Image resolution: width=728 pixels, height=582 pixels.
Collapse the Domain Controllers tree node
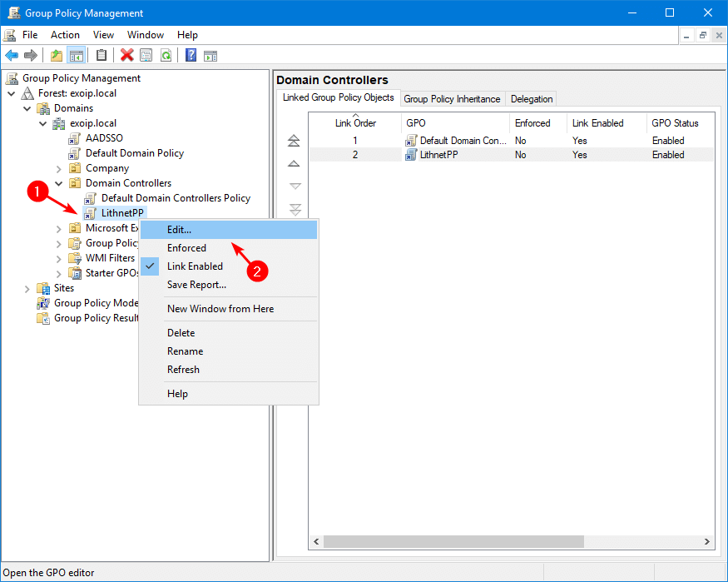[59, 183]
